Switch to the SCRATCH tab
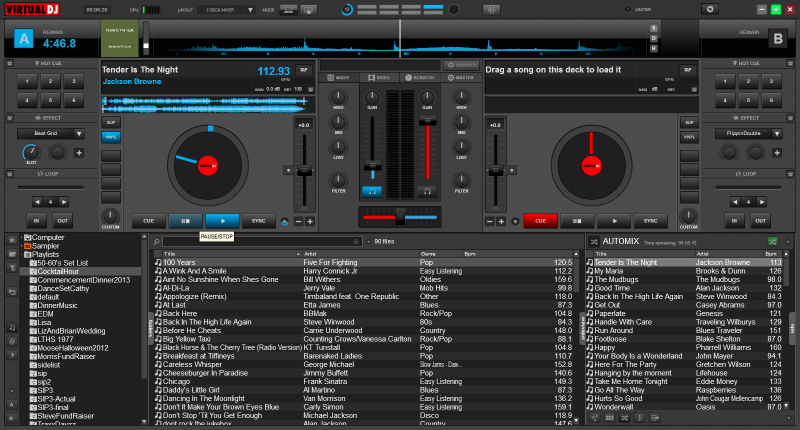This screenshot has height=430, width=800. (x=420, y=78)
